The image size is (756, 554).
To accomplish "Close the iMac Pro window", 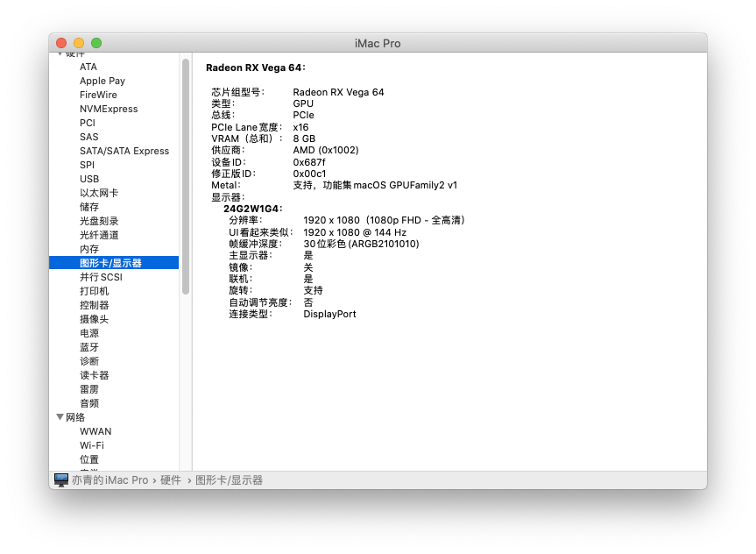I will 61,43.
